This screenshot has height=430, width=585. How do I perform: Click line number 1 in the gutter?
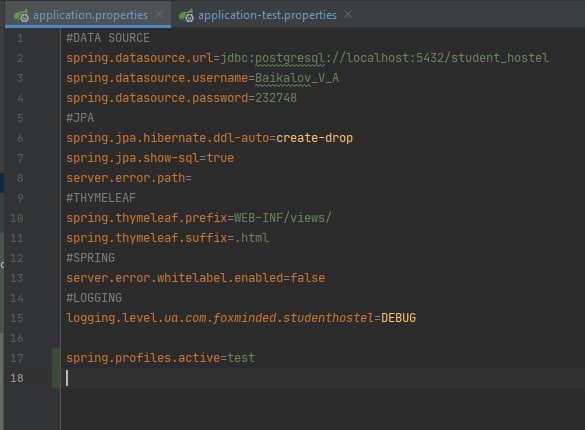point(20,38)
